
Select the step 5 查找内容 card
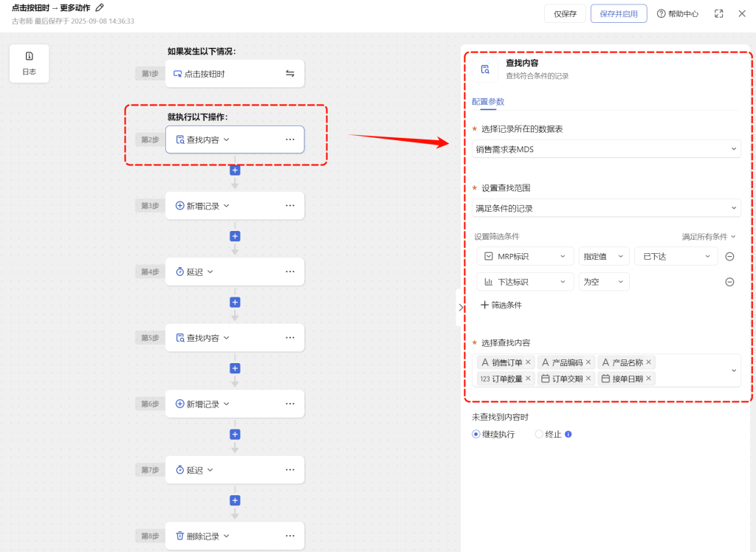point(235,338)
